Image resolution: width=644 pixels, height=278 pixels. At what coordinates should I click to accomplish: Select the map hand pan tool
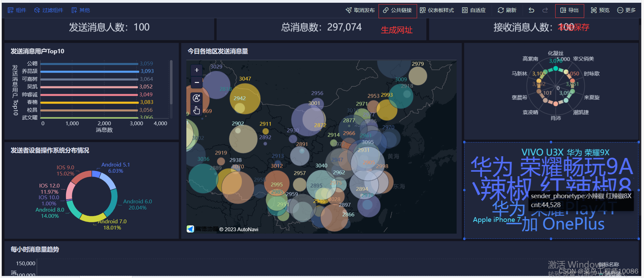[197, 110]
